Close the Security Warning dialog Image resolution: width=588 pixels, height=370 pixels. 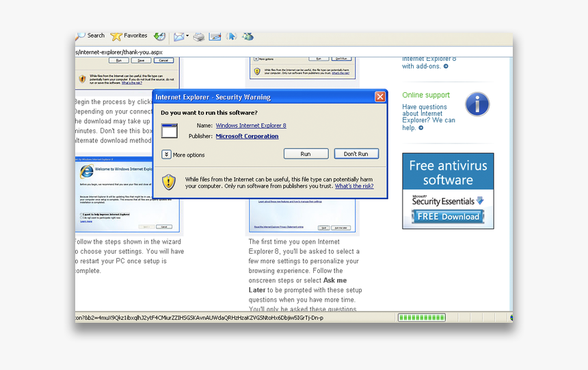coord(380,97)
